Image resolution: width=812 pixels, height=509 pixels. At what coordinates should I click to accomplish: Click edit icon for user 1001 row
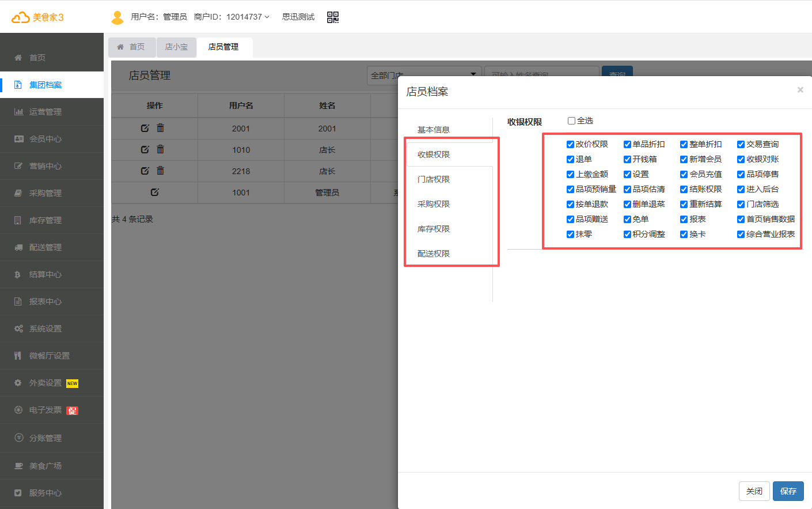pos(154,192)
